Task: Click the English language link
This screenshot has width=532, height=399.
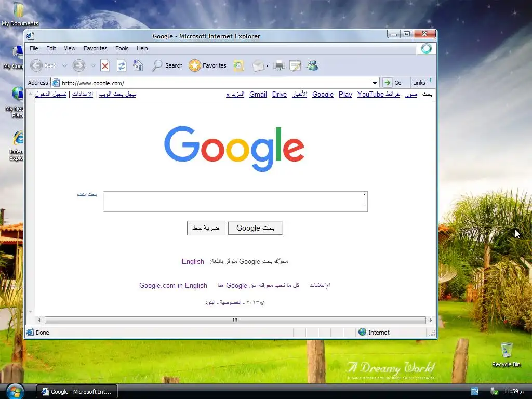Action: click(193, 261)
